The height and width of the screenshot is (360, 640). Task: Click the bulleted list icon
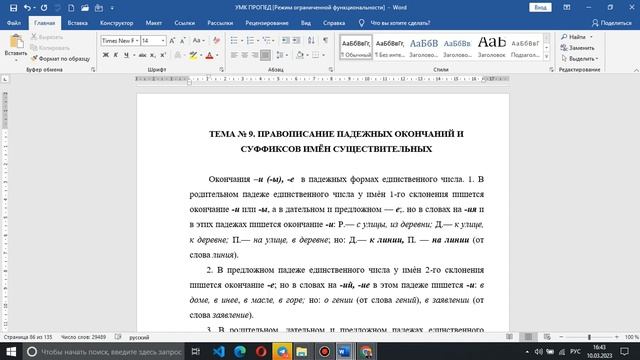click(x=234, y=40)
